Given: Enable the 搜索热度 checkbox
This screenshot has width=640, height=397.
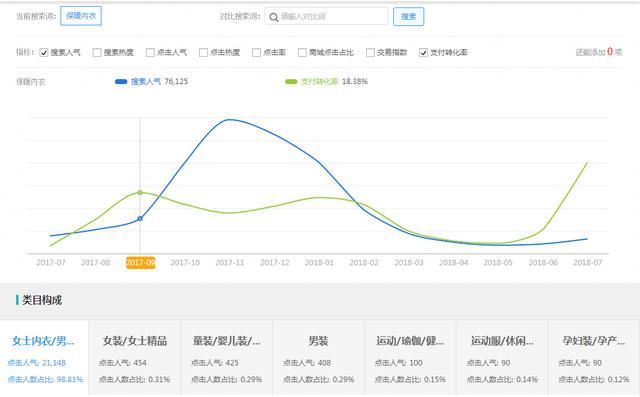Looking at the screenshot, I should [97, 53].
